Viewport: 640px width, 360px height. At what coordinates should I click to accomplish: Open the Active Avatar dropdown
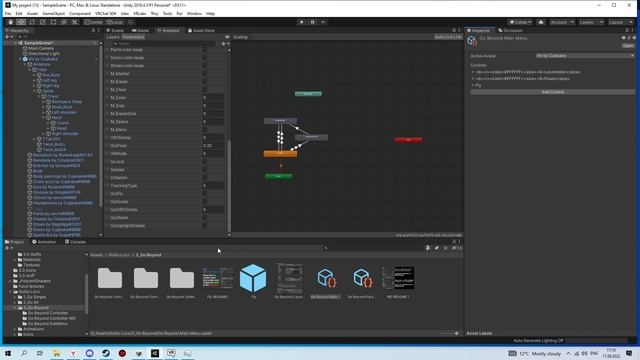(585, 56)
